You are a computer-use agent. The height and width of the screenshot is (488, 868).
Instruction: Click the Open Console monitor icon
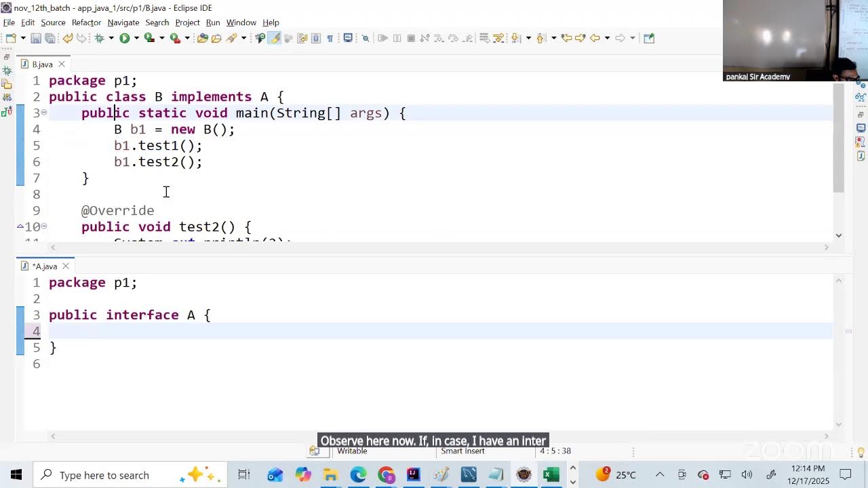click(x=348, y=38)
